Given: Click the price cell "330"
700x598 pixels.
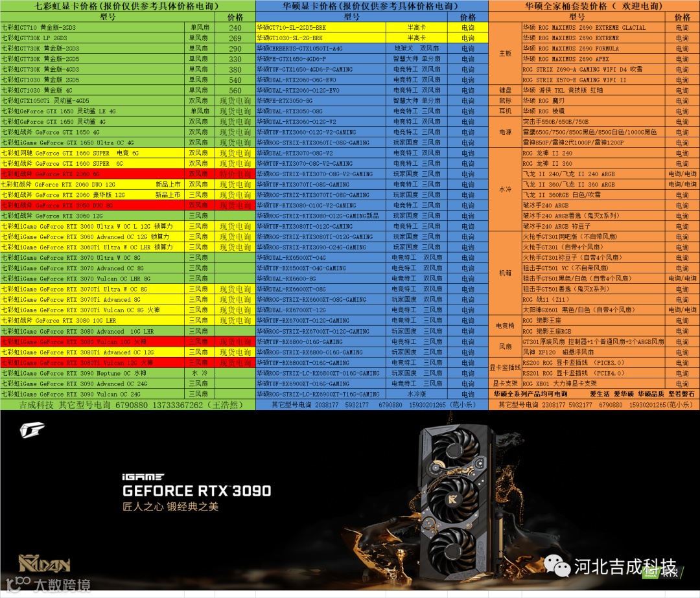Looking at the screenshot, I should pyautogui.click(x=235, y=60).
